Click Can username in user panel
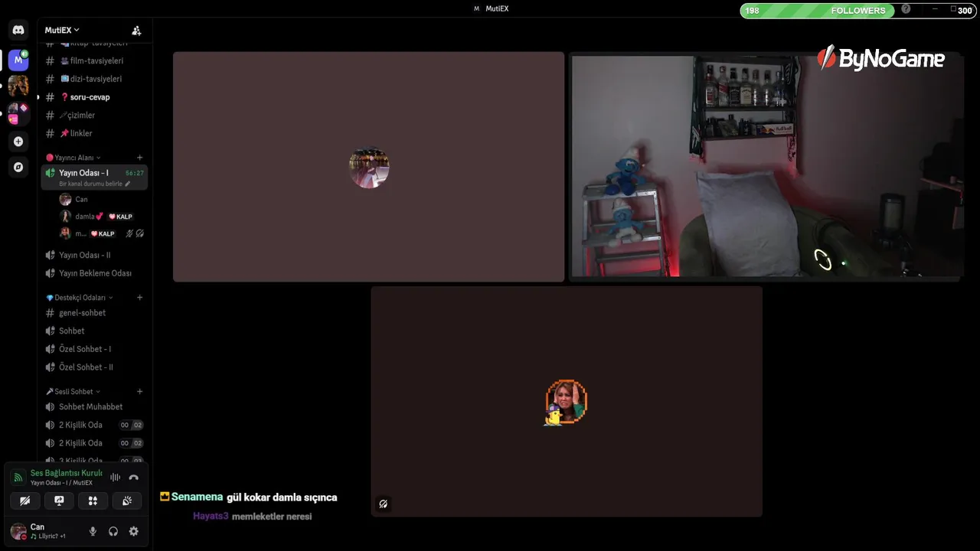The height and width of the screenshot is (551, 980). pyautogui.click(x=37, y=527)
